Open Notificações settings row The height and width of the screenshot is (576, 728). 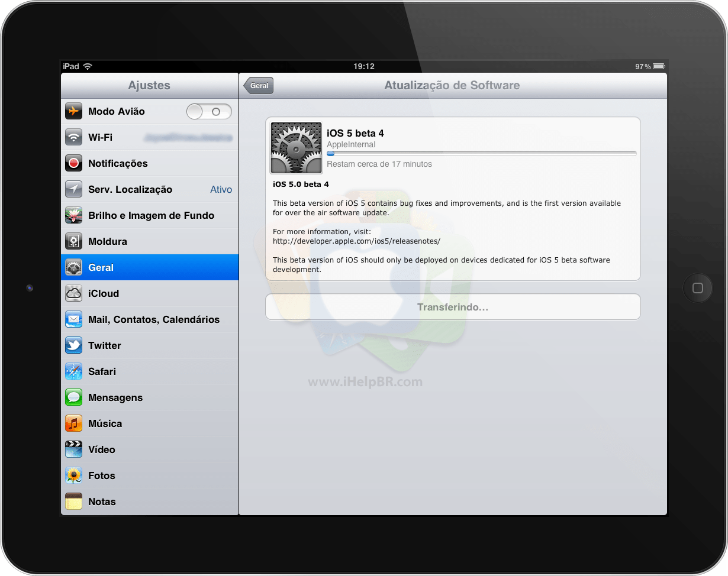(x=150, y=163)
